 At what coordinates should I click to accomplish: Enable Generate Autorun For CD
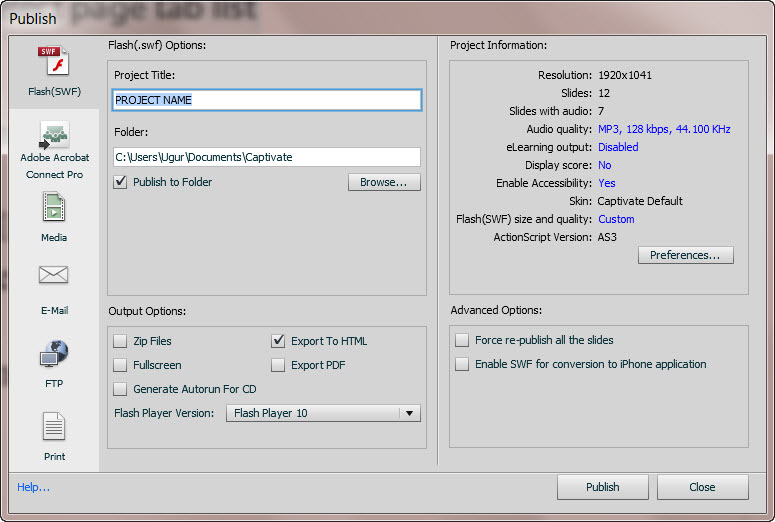pos(120,389)
